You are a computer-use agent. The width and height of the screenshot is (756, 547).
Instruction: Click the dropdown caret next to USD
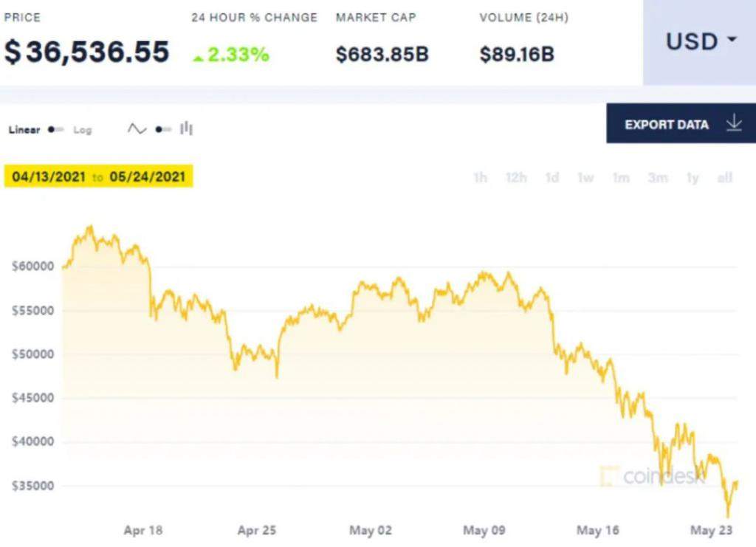coord(732,39)
